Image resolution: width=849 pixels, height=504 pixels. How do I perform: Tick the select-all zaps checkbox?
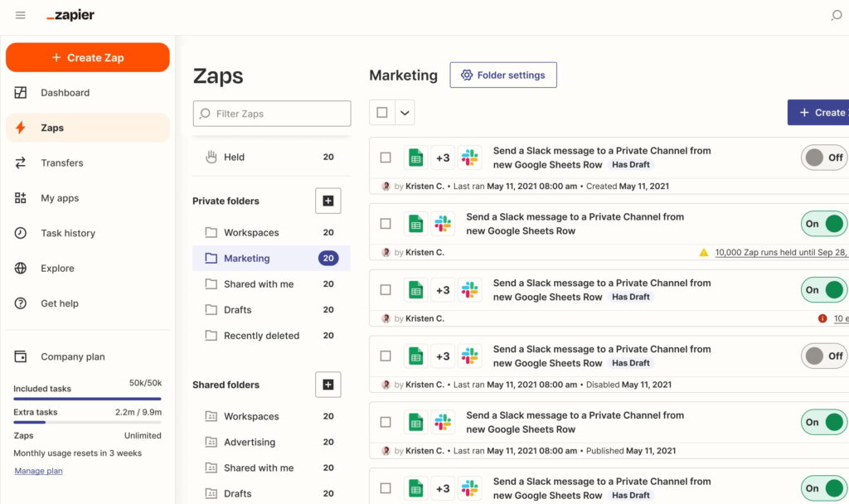382,113
